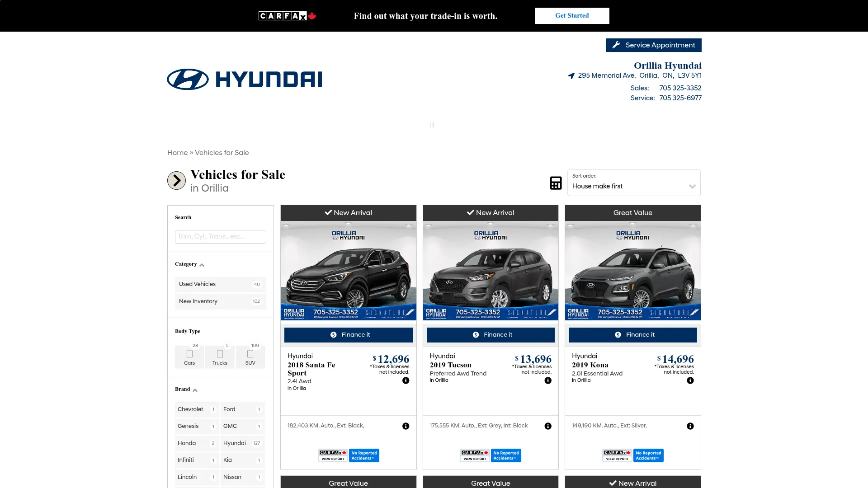Toggle Genesis brand filter
The height and width of the screenshot is (488, 868).
(x=197, y=426)
